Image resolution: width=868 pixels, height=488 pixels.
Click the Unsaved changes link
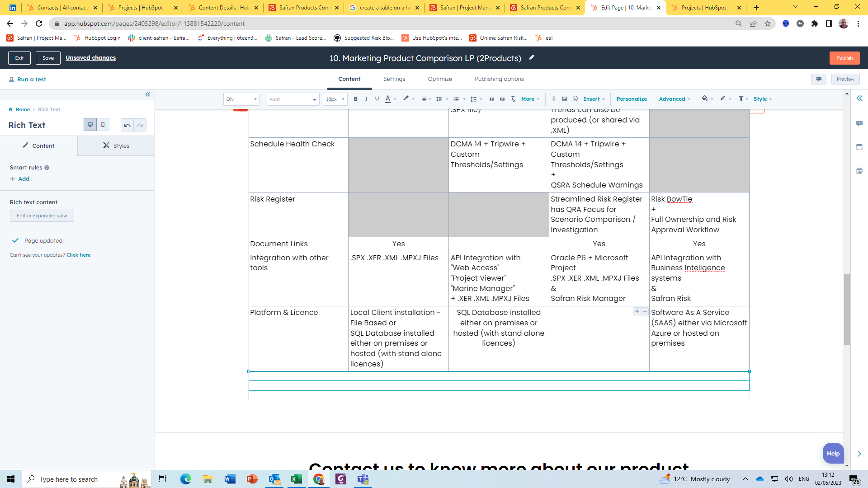click(x=90, y=58)
